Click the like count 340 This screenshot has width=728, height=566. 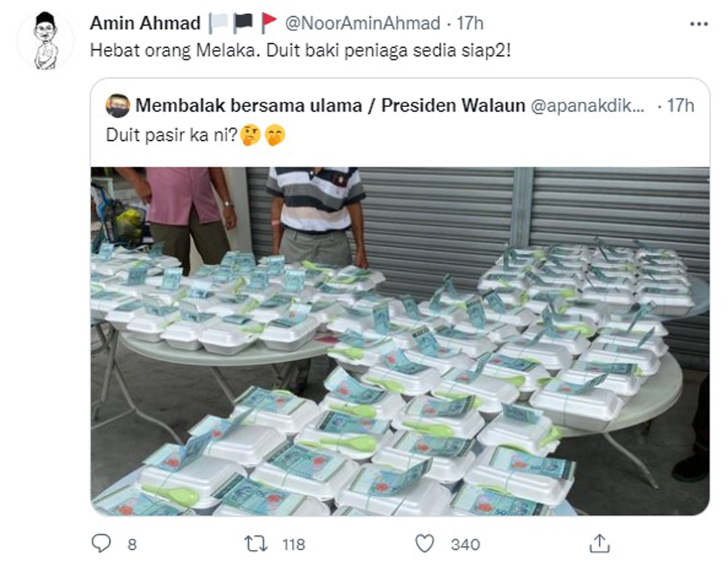pyautogui.click(x=465, y=544)
